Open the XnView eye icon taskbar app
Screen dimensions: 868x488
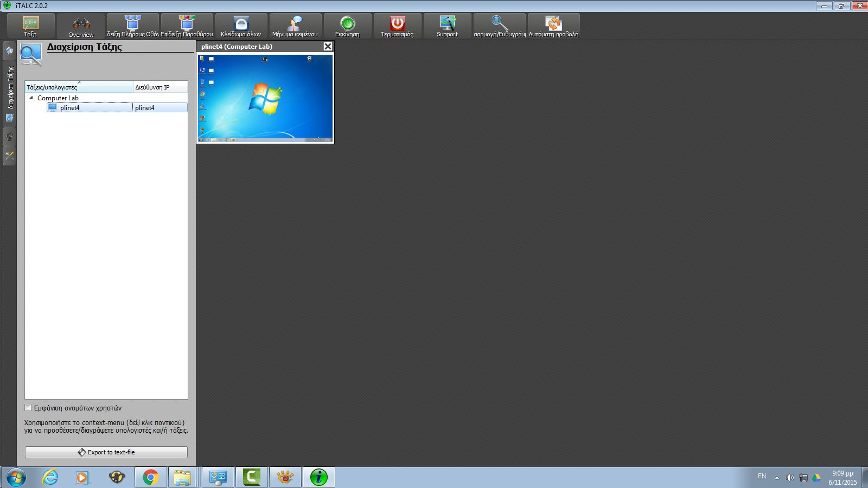(285, 477)
